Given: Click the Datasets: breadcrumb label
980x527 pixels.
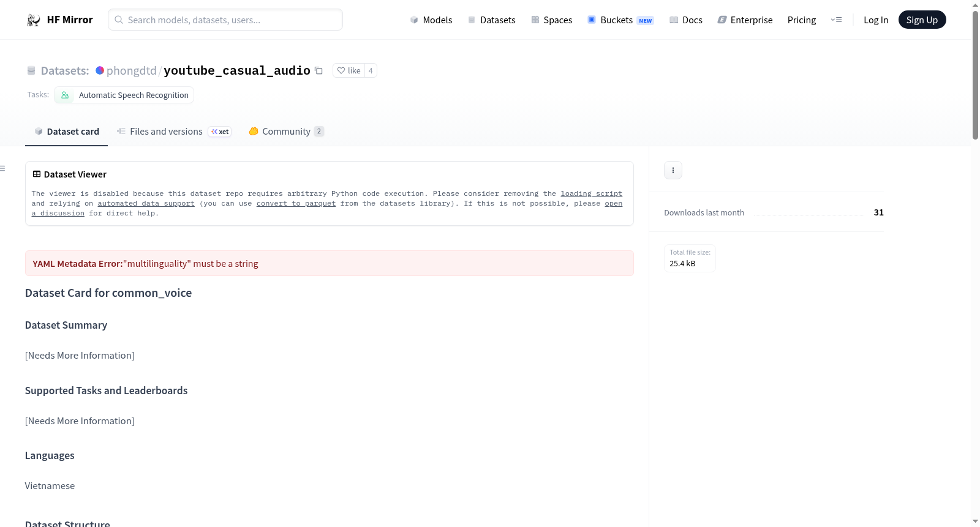Looking at the screenshot, I should pyautogui.click(x=65, y=70).
